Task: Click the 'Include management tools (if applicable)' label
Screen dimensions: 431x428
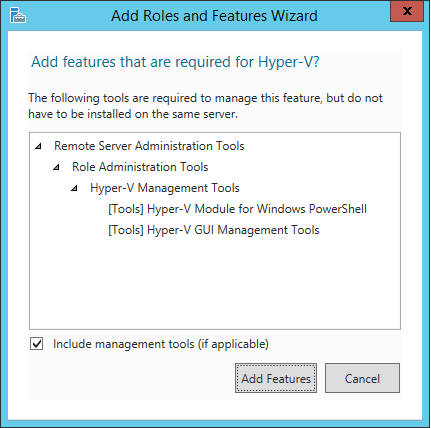Action: (x=161, y=344)
